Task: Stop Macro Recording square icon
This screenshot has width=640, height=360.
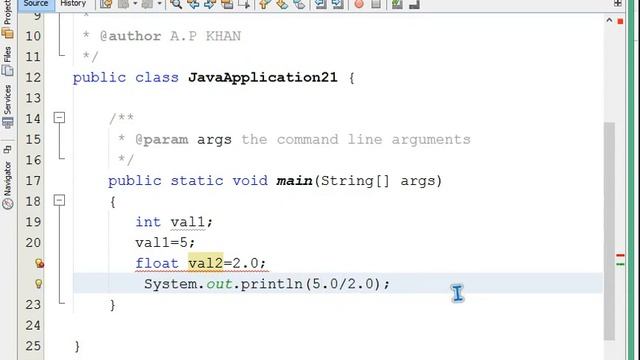Action: pos(376,4)
